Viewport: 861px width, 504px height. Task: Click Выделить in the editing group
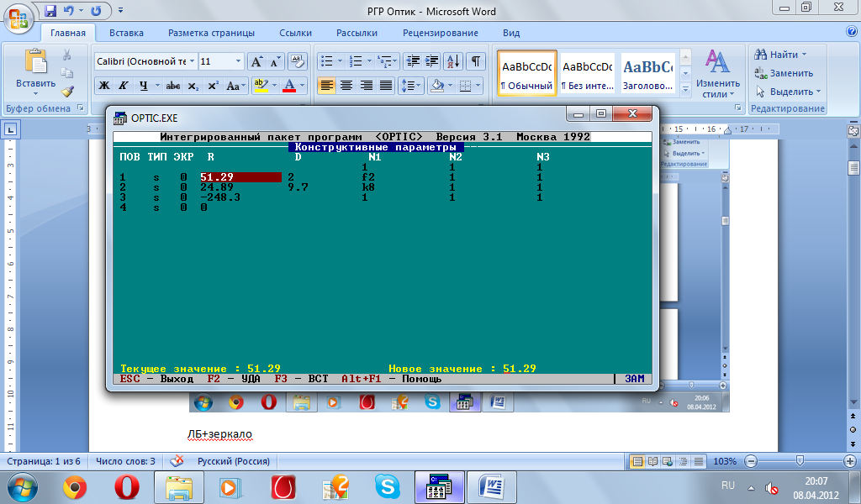(787, 92)
